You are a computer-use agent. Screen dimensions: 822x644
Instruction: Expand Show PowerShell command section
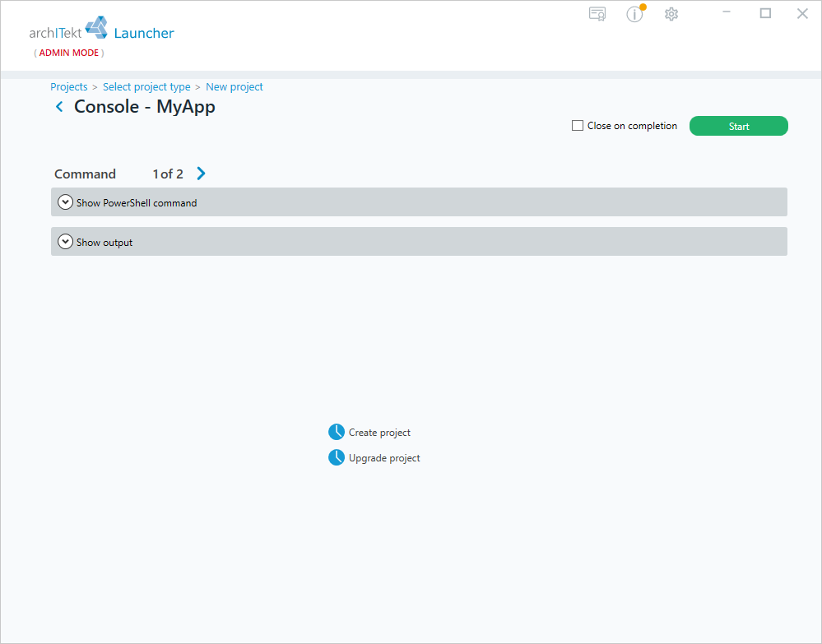[x=419, y=202]
